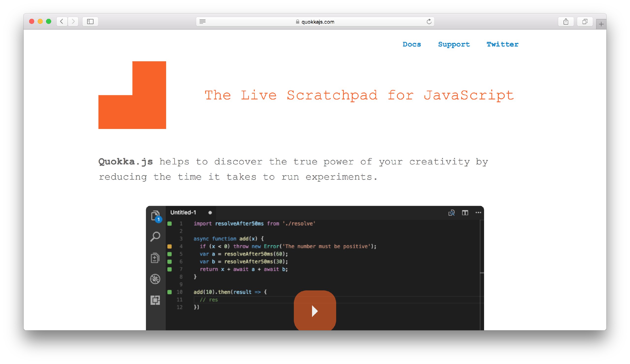Click the import resolveAfter50ms code line
The height and width of the screenshot is (364, 630).
coord(254,223)
